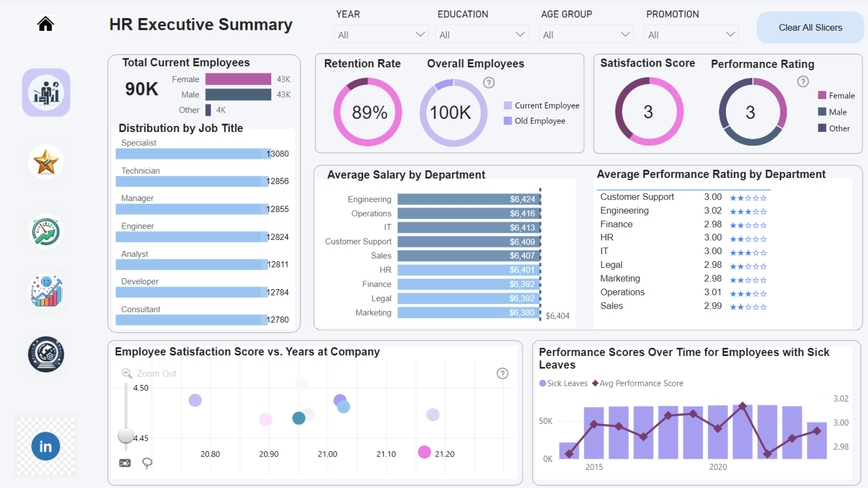Select the Female employees bar
This screenshot has height=488, width=868.
(x=238, y=79)
